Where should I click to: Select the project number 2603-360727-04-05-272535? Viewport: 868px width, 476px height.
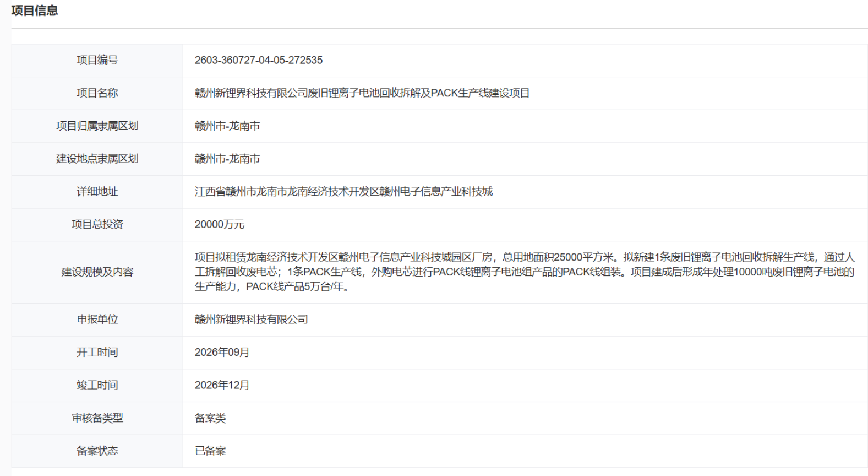[x=258, y=60]
